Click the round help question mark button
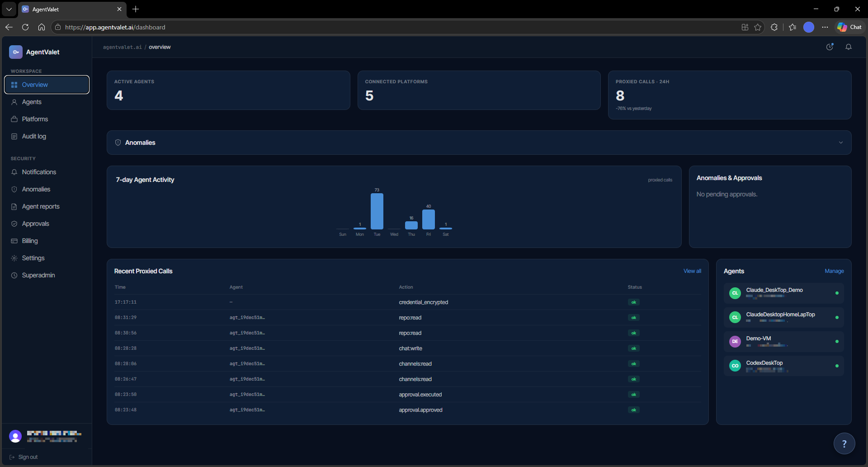This screenshot has height=467, width=868. [x=844, y=443]
